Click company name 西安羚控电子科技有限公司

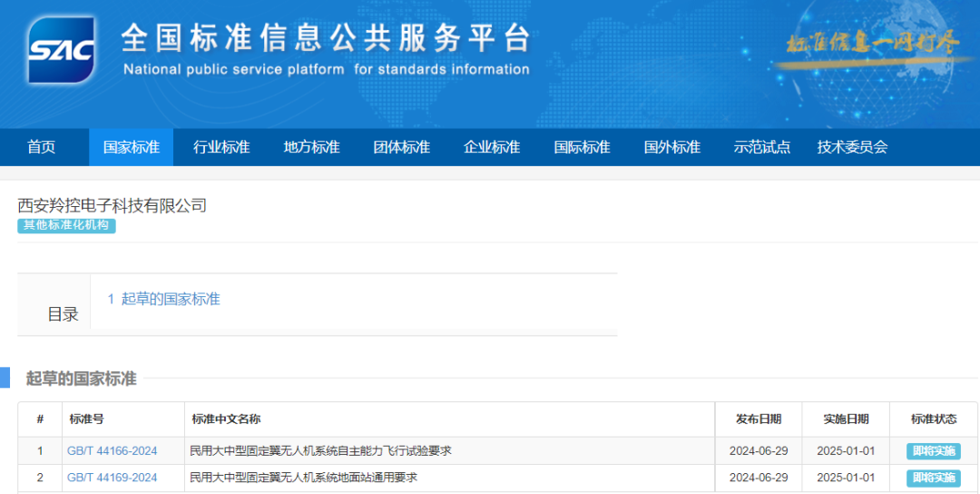[112, 205]
